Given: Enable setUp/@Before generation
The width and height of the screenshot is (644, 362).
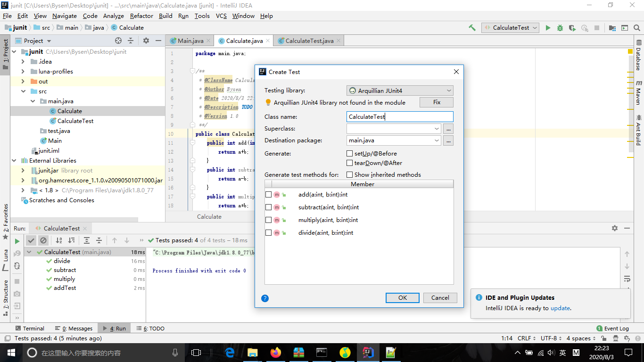Looking at the screenshot, I should pos(349,153).
